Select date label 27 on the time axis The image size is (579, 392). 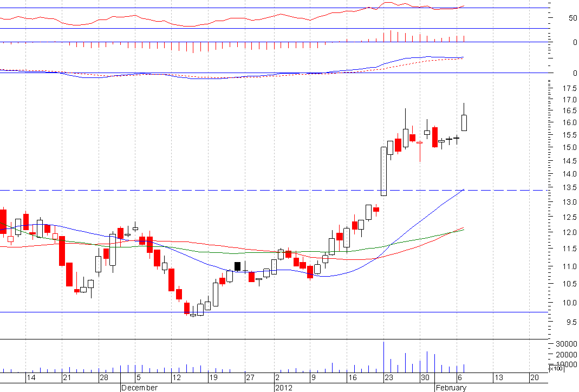point(250,377)
